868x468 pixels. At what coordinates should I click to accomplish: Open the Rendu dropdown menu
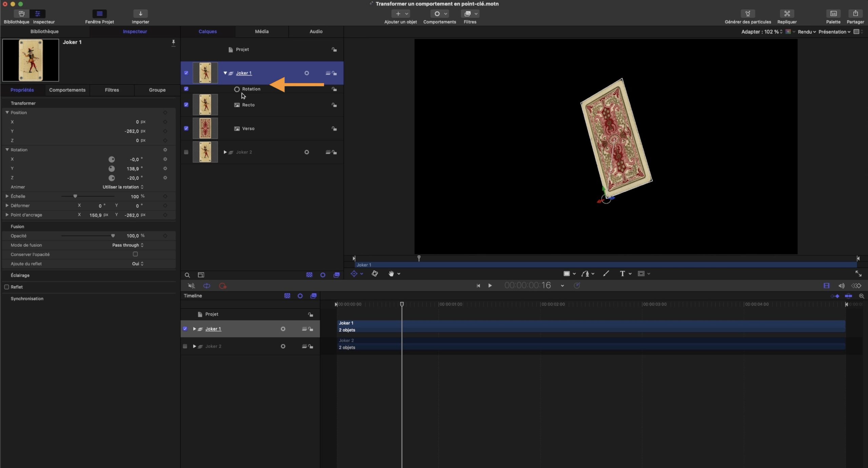[x=807, y=32]
